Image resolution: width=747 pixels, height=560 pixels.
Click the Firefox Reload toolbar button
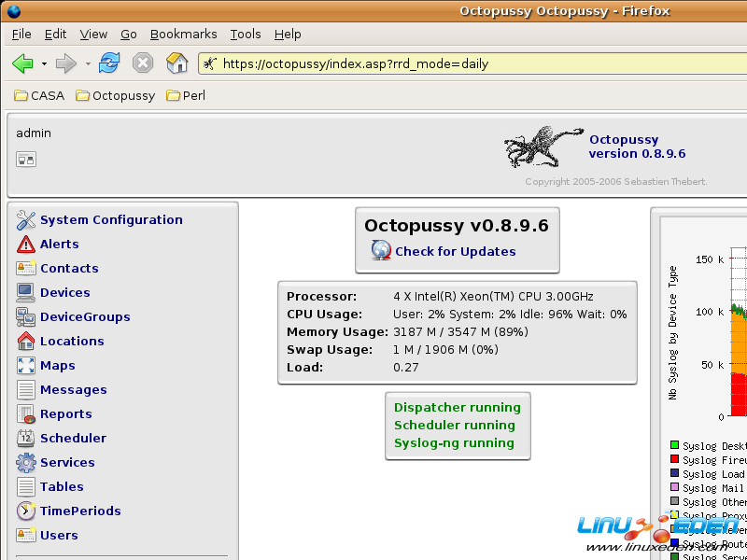tap(109, 63)
